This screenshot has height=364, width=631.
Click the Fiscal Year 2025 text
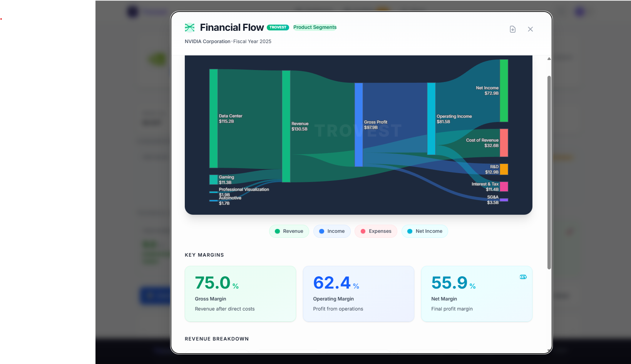(x=252, y=42)
